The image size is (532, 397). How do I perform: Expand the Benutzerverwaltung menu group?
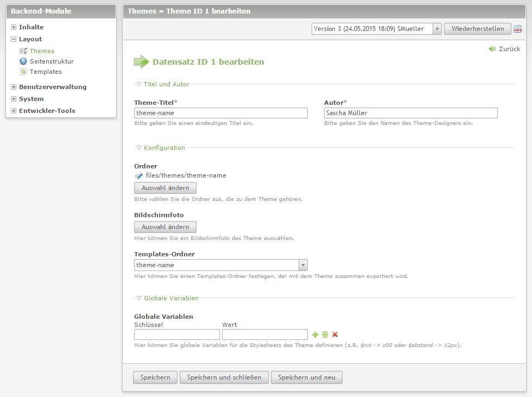(x=14, y=87)
